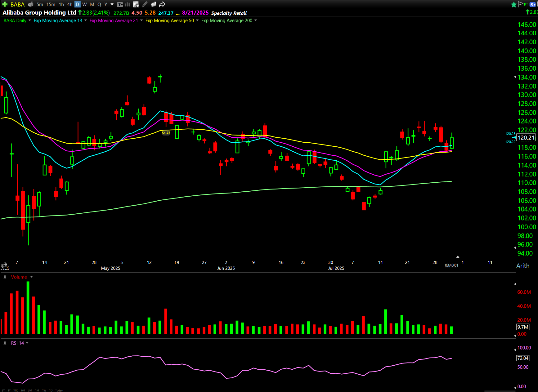Switch to the 4h timeframe
The height and width of the screenshot is (392, 538).
[70, 4]
